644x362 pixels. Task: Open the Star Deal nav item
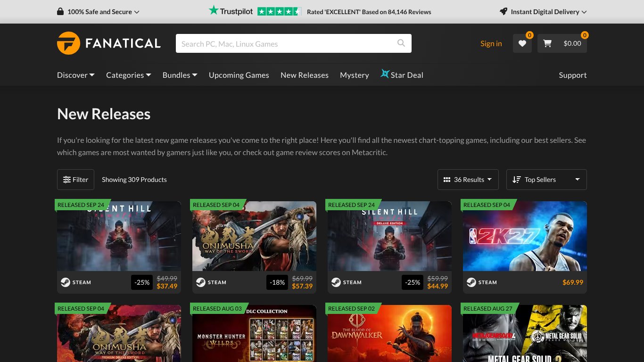[x=402, y=75]
